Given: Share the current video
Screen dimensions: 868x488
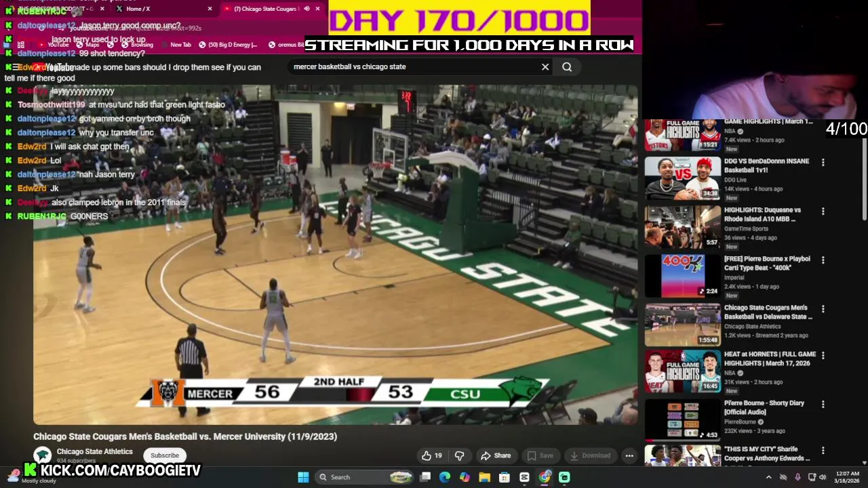Looking at the screenshot, I should [x=495, y=455].
